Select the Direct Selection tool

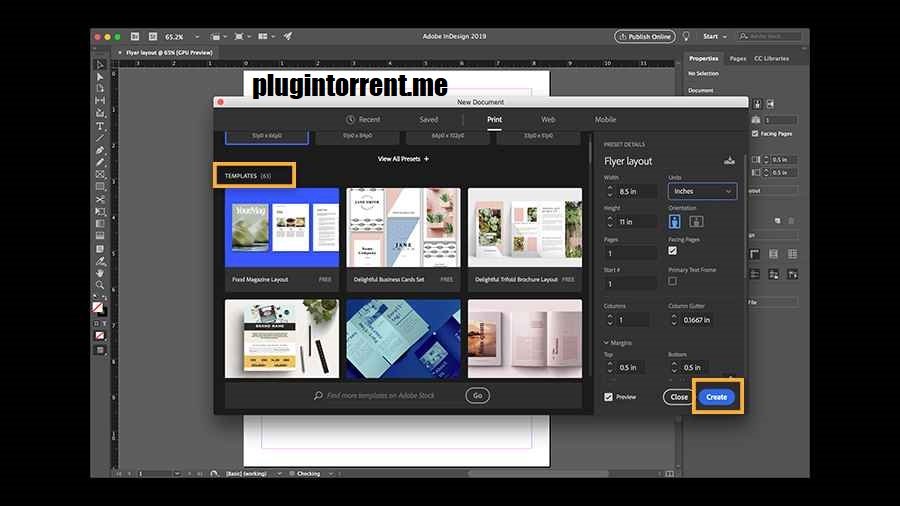pyautogui.click(x=100, y=76)
